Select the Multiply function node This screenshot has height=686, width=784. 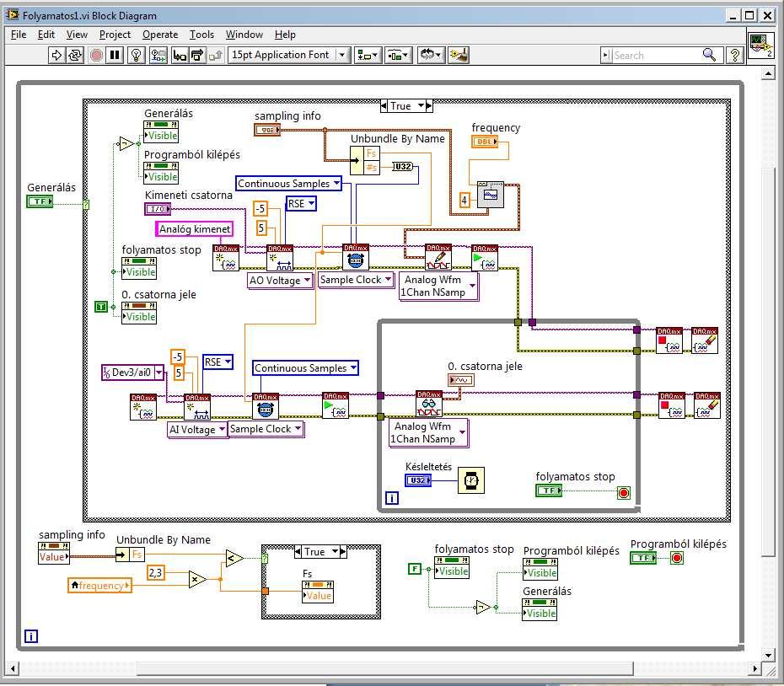click(x=197, y=580)
